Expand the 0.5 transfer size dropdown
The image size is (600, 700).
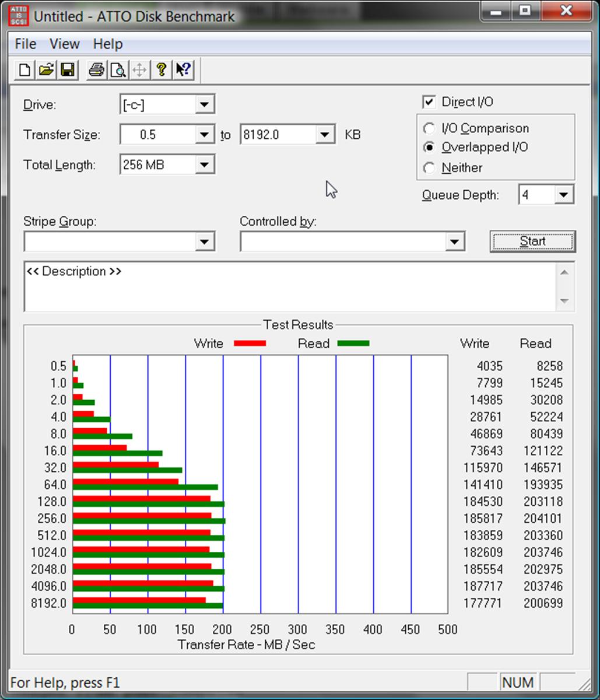click(x=203, y=135)
